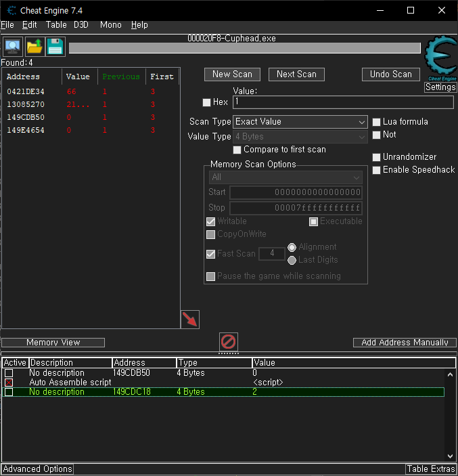Open the D3D menu
The height and width of the screenshot is (476, 458).
click(81, 25)
